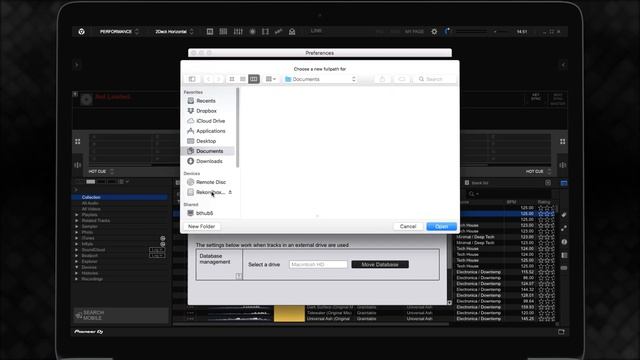Image resolution: width=640 pixels, height=360 pixels.
Task: Go forward in the file dialog
Action: (x=218, y=79)
